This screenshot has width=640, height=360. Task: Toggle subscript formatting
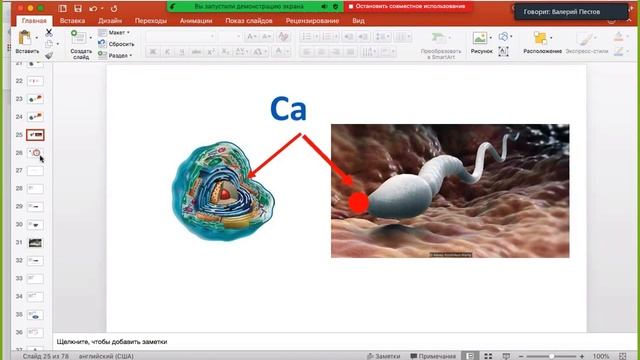[225, 51]
